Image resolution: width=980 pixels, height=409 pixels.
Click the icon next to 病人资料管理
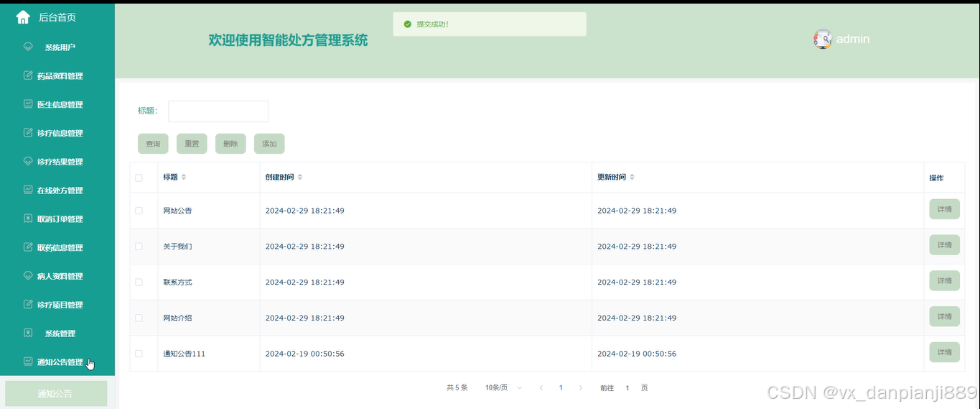tap(28, 276)
